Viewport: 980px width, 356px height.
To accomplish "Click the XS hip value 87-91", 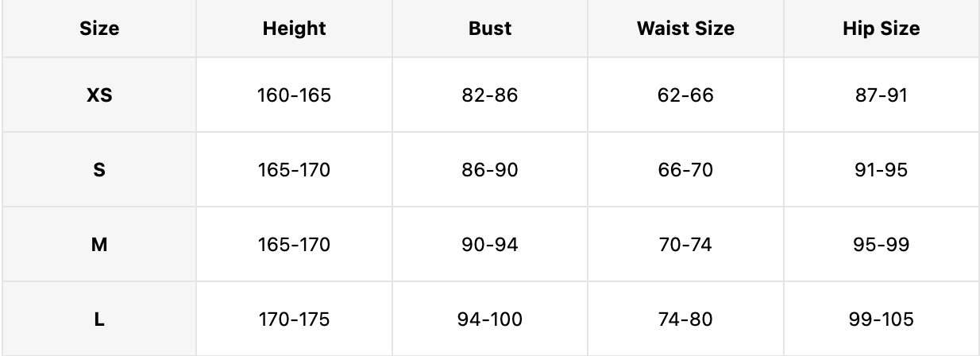I will click(882, 96).
